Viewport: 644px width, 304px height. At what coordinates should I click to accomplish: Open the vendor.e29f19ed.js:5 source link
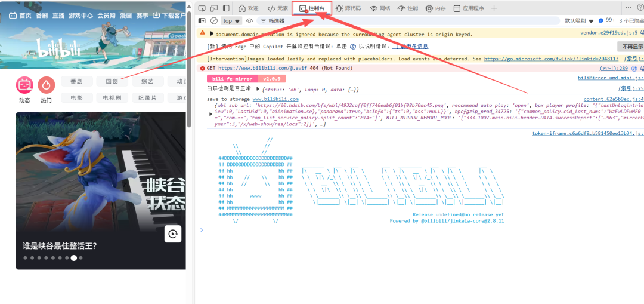[609, 34]
